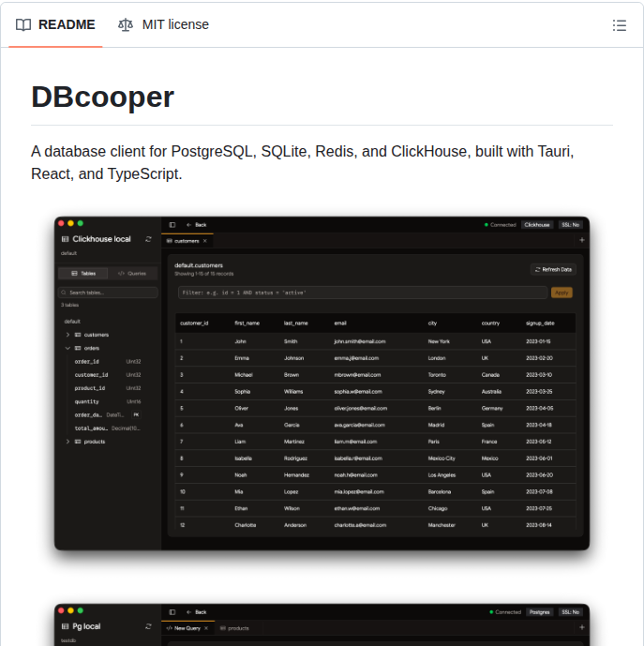Click the city column header
644x646 pixels.
pyautogui.click(x=432, y=323)
